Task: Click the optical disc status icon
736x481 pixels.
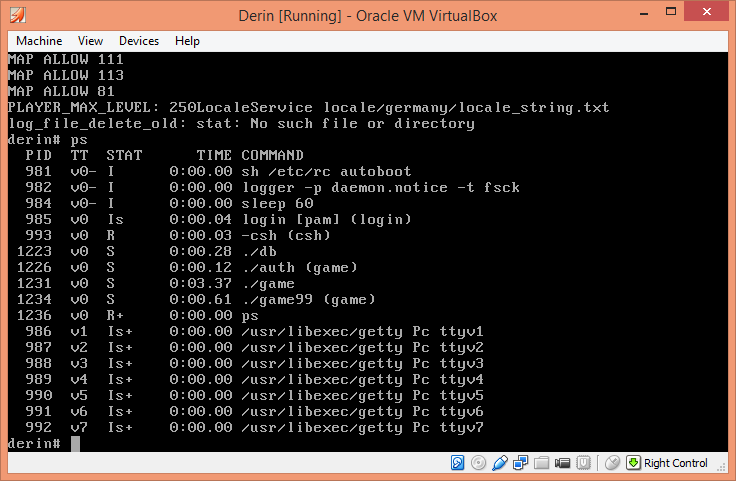Action: pos(478,463)
